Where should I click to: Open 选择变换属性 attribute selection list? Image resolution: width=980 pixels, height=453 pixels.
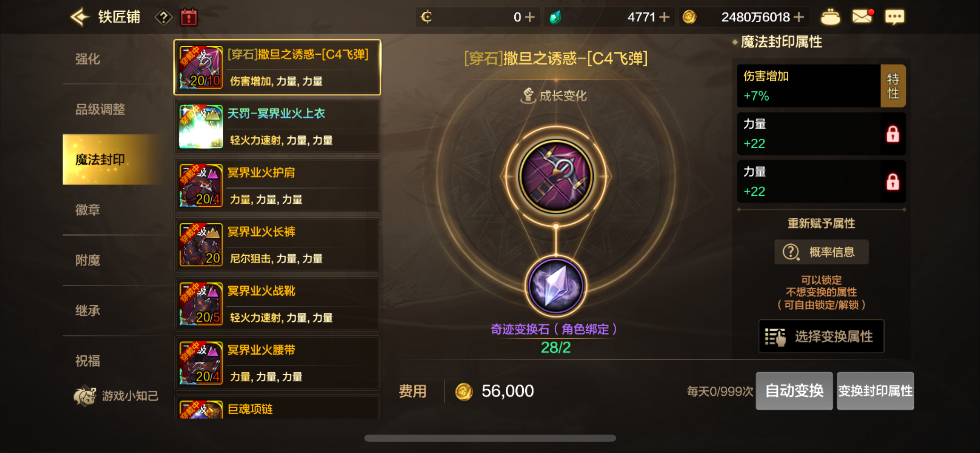821,336
